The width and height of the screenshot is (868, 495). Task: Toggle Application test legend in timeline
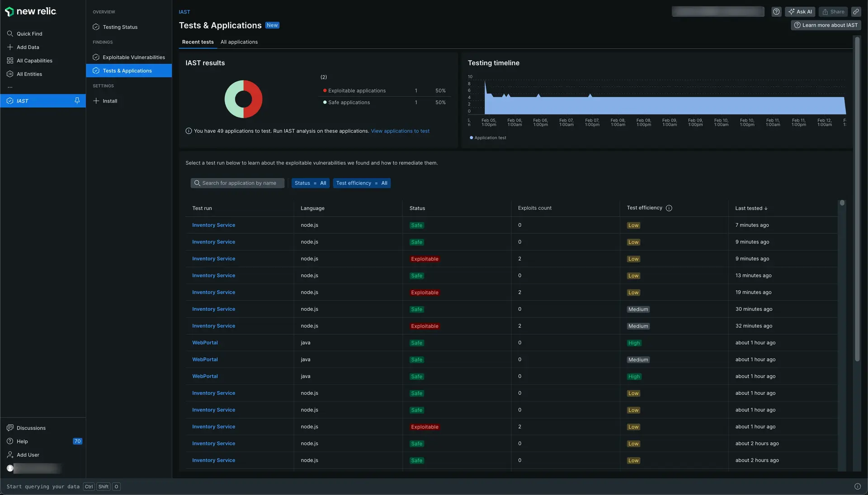[488, 138]
